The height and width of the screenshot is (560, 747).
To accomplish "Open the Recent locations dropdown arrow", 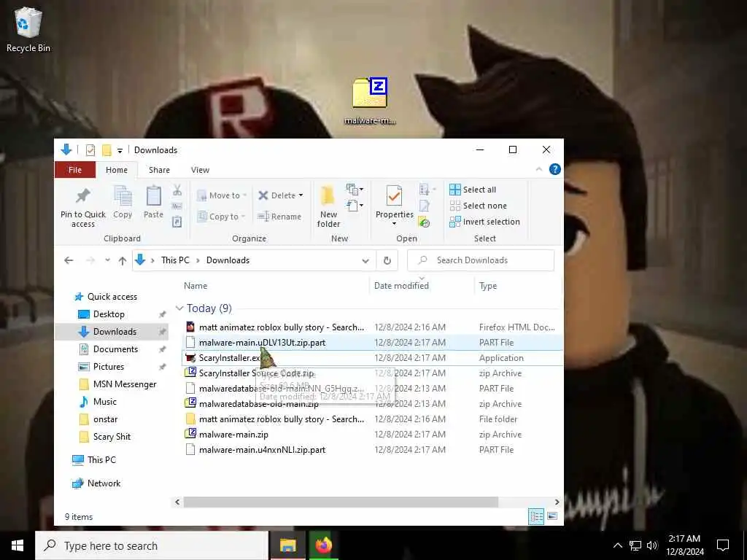I will pyautogui.click(x=108, y=260).
